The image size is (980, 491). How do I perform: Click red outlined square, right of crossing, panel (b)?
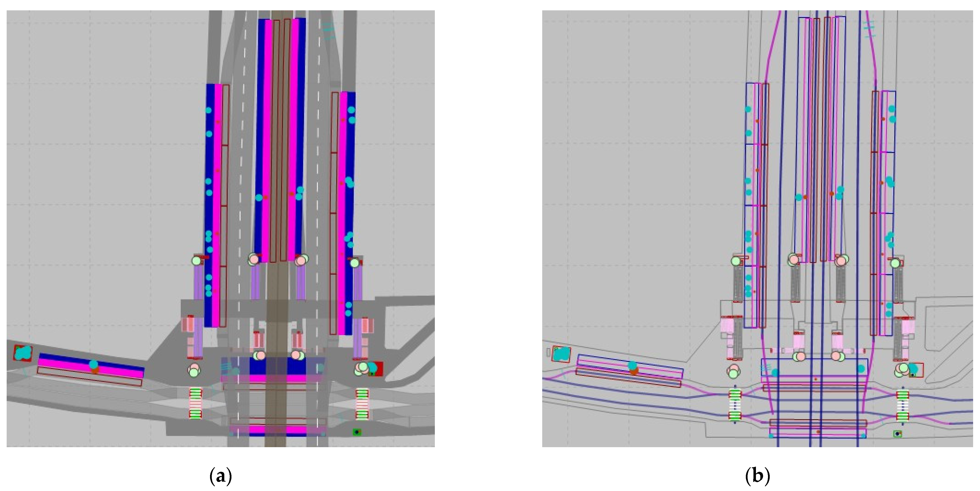tap(916, 370)
